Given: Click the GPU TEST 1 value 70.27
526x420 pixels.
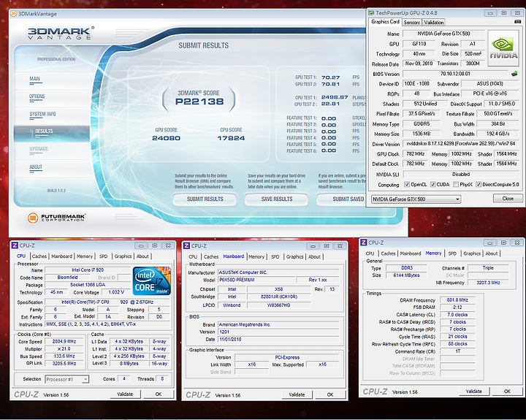Looking at the screenshot, I should (330, 77).
